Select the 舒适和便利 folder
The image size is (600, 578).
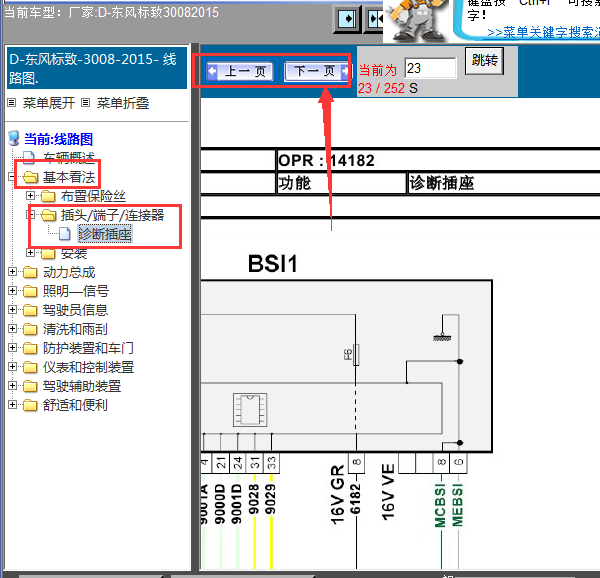[75, 405]
